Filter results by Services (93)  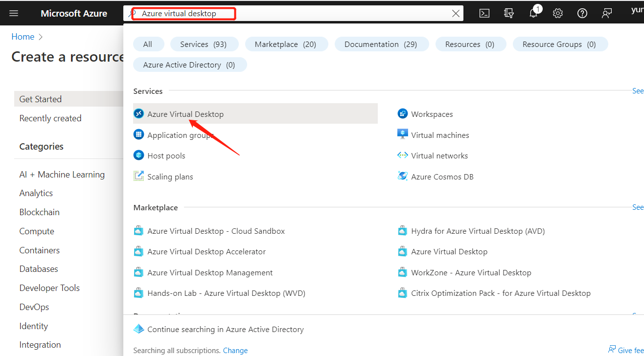click(x=205, y=44)
